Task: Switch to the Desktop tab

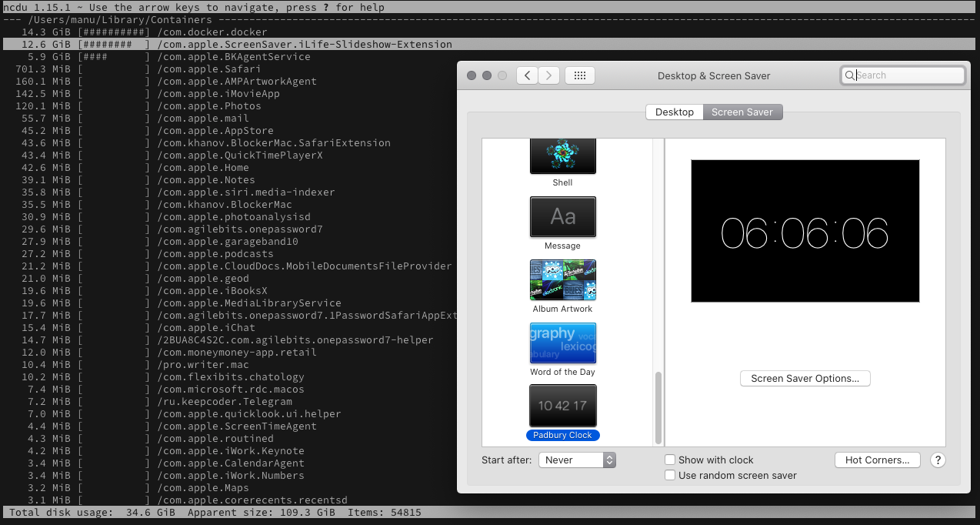Action: 674,112
